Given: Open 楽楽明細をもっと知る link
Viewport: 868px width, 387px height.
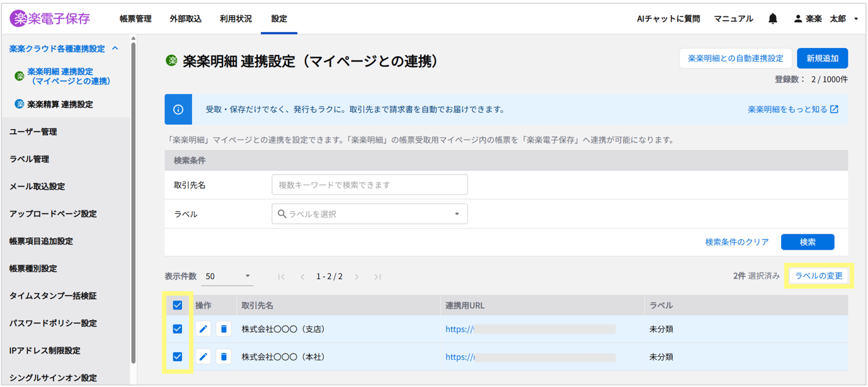Looking at the screenshot, I should pos(787,109).
